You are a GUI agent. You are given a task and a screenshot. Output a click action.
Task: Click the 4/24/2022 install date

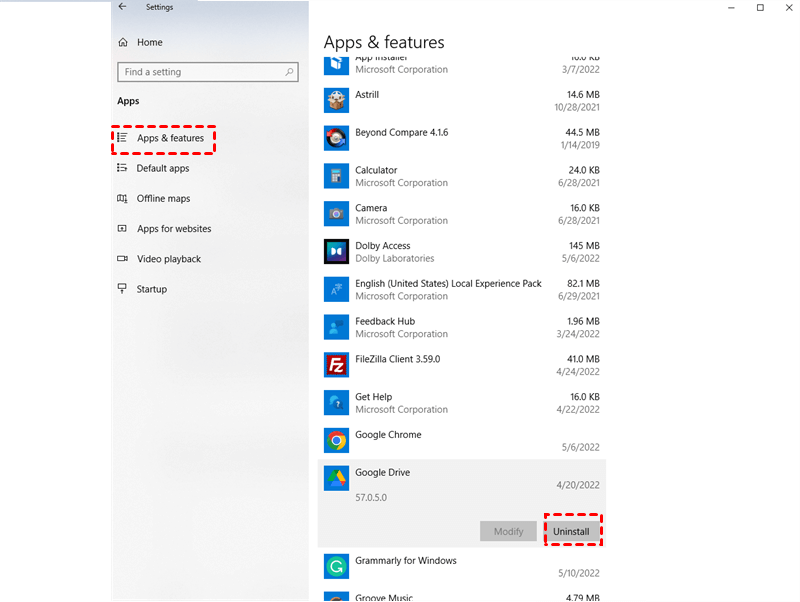tap(578, 371)
